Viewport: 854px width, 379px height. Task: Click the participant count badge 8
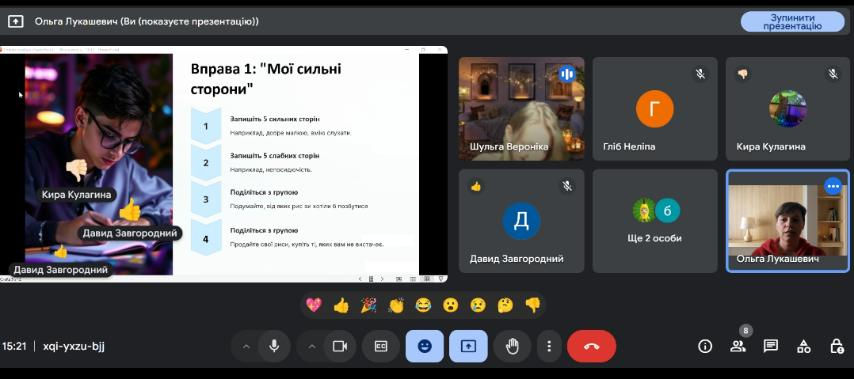pyautogui.click(x=745, y=330)
